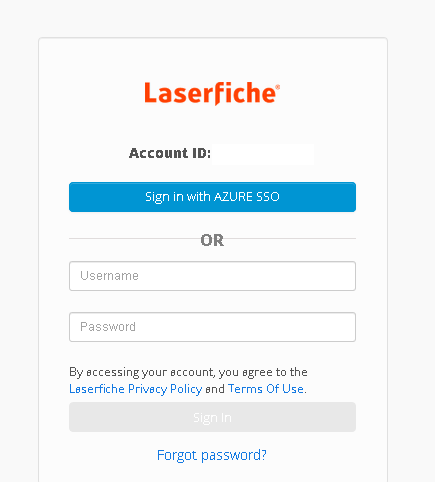This screenshot has height=482, width=437.
Task: Click the registered trademark symbol on the logo
Action: click(277, 87)
